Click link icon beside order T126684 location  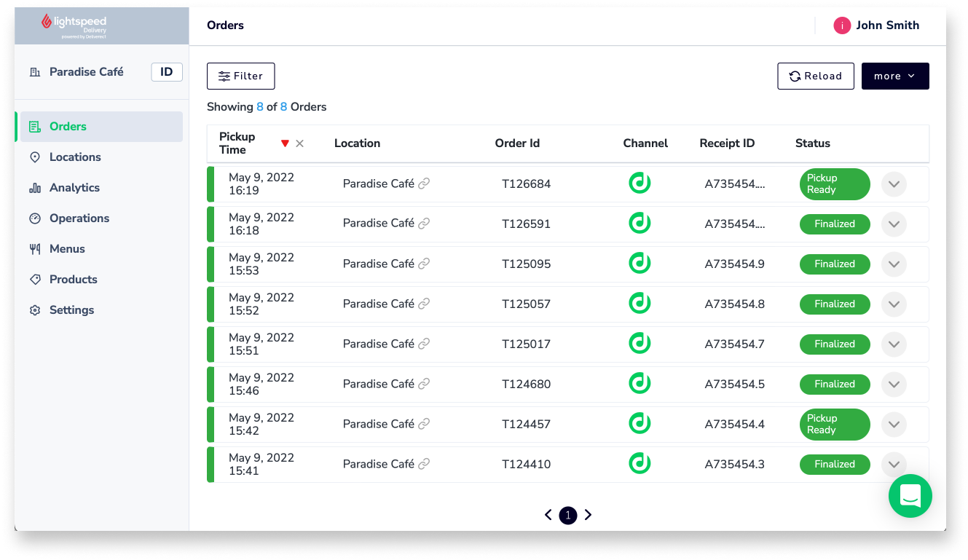click(424, 184)
